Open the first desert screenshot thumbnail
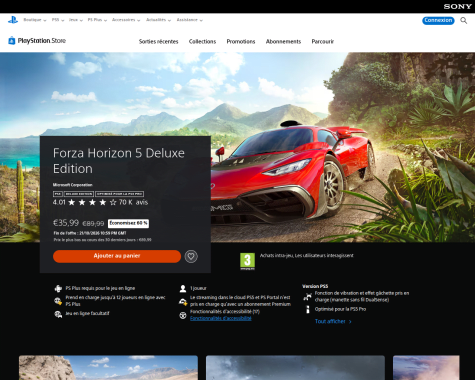This screenshot has height=380, width=475. (108, 368)
